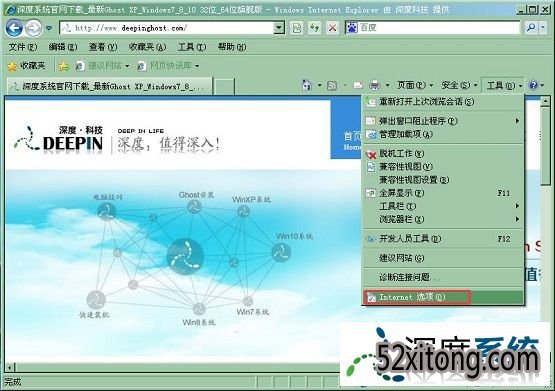Viewport: 555px width, 391px height.
Task: Click the 收藏夹 Favorites star button
Action: tap(27, 66)
